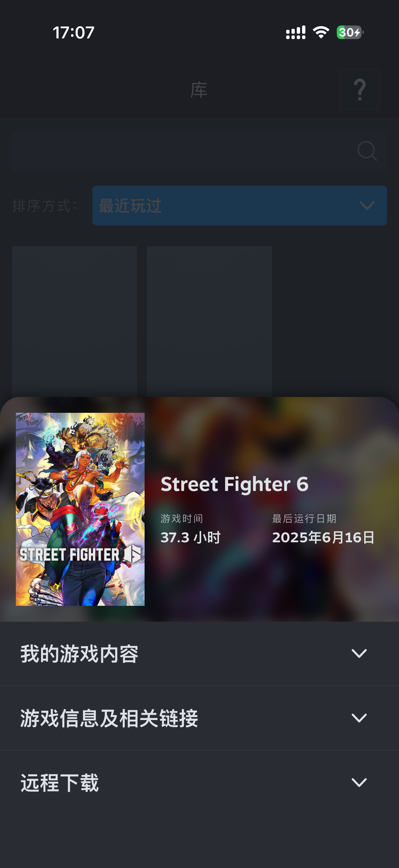
Task: Expand the 我的游戏内容 chevron arrow
Action: pyautogui.click(x=359, y=653)
